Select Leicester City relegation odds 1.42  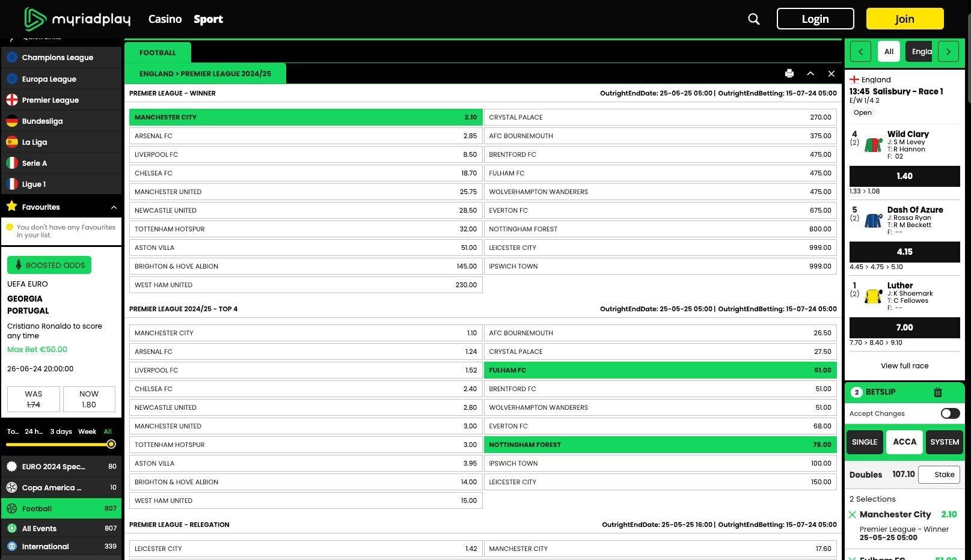(306, 549)
